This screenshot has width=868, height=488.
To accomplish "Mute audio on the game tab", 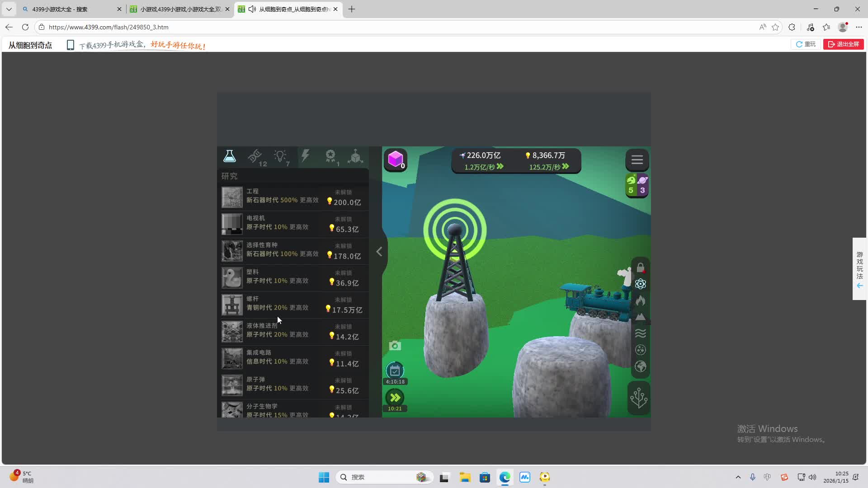I will click(252, 9).
